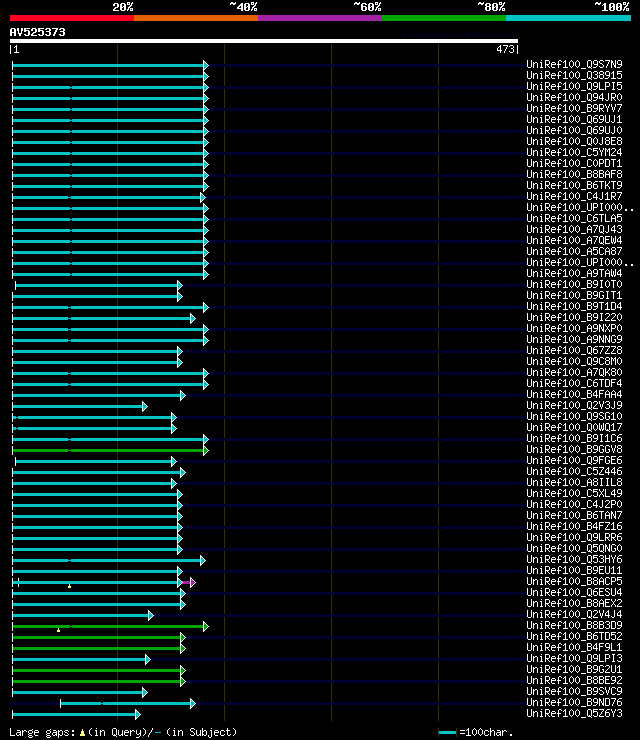Click the yellow gap marker on UniRef100_B8B3D9 row
This screenshot has height=740, width=640.
pos(59,630)
